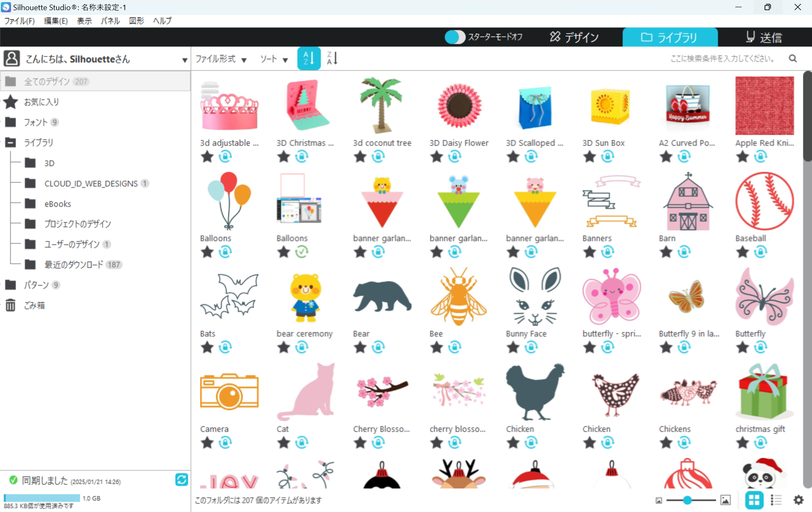Click the search input field
812x512 pixels.
tap(722, 58)
